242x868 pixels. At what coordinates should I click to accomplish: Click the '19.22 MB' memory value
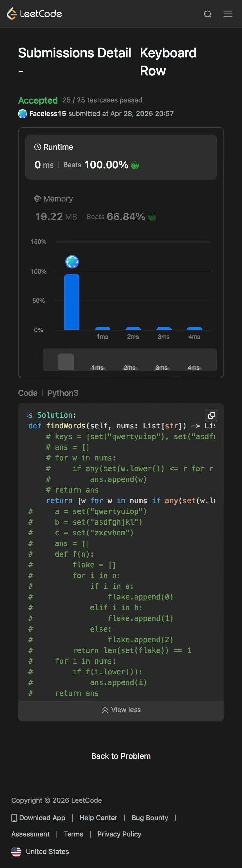56,217
